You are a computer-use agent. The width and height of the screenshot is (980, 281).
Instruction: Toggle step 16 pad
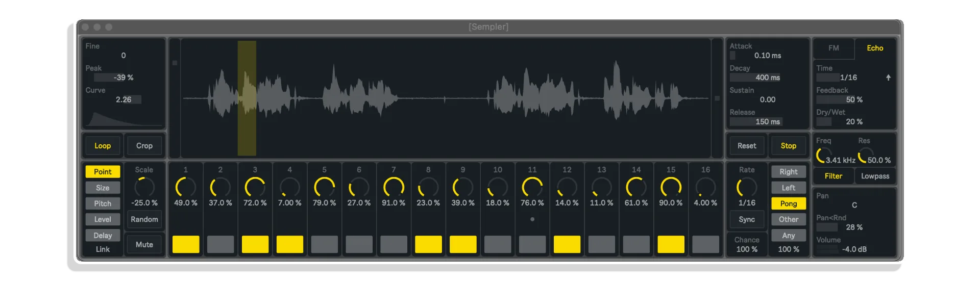pyautogui.click(x=705, y=244)
